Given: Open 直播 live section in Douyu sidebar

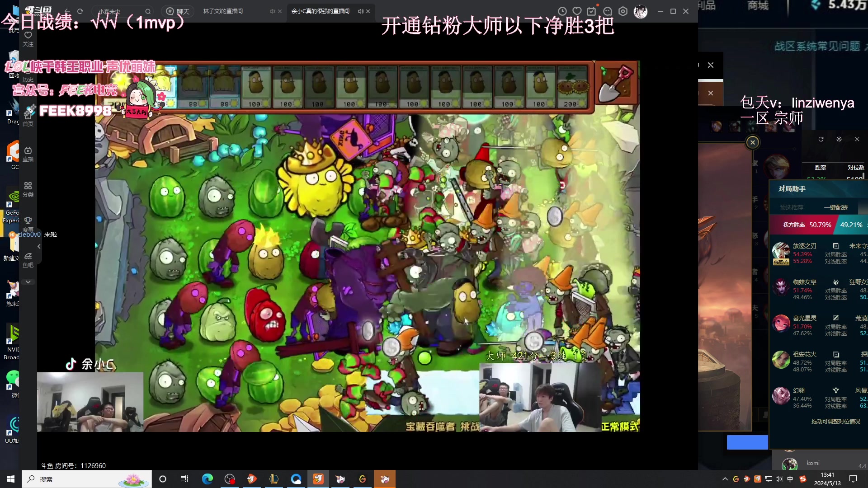Looking at the screenshot, I should (28, 154).
